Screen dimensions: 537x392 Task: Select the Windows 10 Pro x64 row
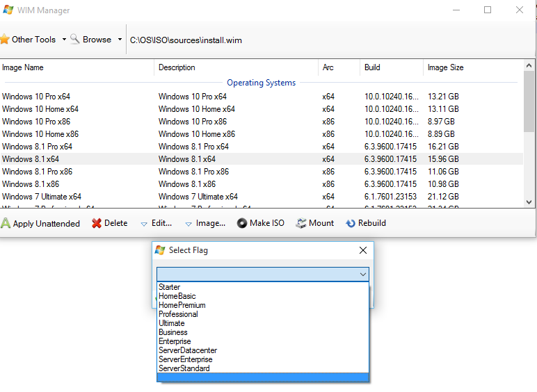click(x=36, y=97)
